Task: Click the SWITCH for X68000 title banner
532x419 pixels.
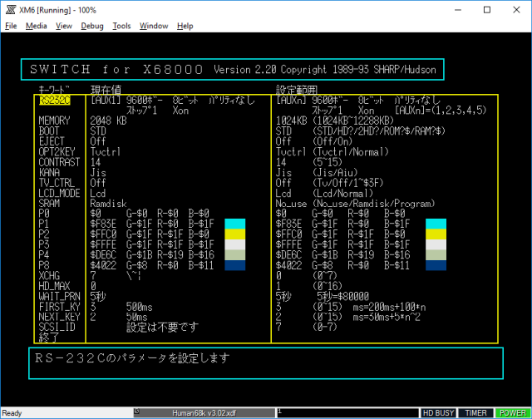Action: pyautogui.click(x=233, y=70)
